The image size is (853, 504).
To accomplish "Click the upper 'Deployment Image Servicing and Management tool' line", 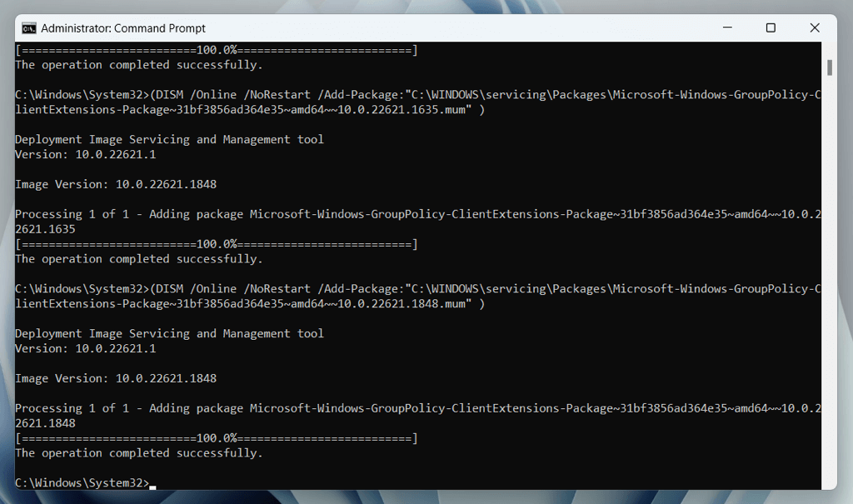I will point(169,139).
